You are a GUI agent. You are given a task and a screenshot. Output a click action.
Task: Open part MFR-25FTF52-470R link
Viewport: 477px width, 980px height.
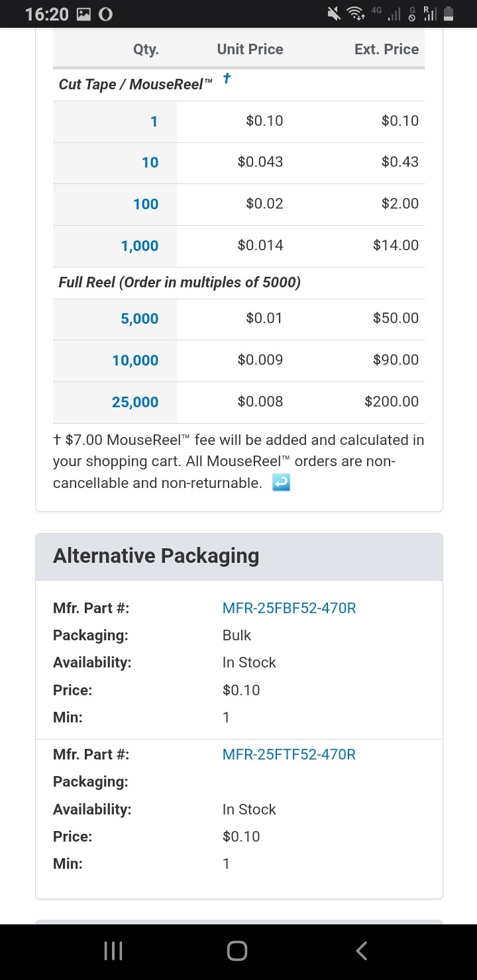(x=290, y=754)
